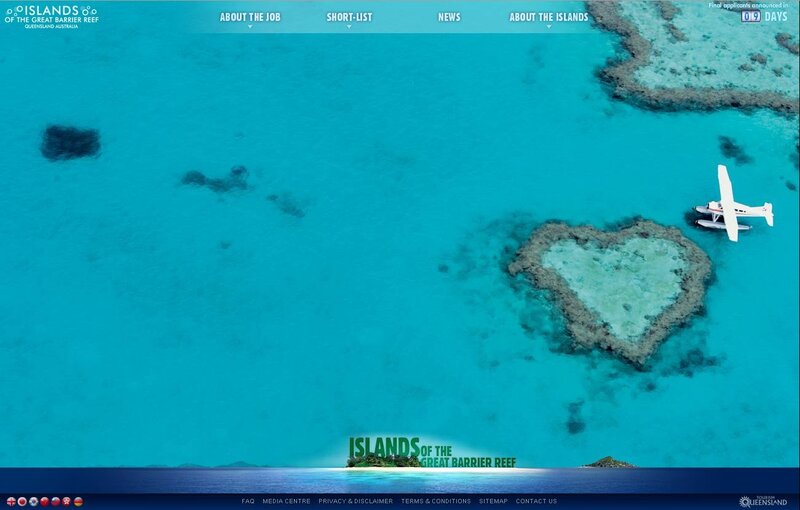800x510 pixels.
Task: Open the Short-List menu
Action: (x=349, y=17)
